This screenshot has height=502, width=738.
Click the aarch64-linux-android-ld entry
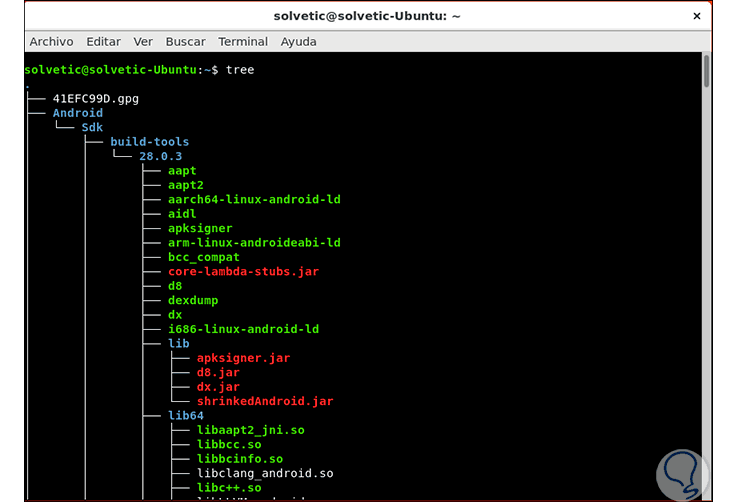click(x=254, y=199)
